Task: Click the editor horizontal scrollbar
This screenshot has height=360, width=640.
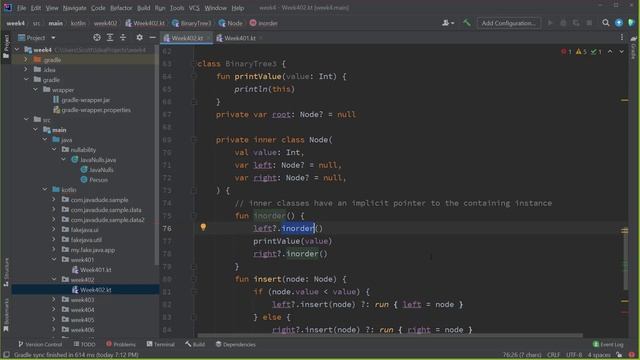Action: [x=389, y=336]
